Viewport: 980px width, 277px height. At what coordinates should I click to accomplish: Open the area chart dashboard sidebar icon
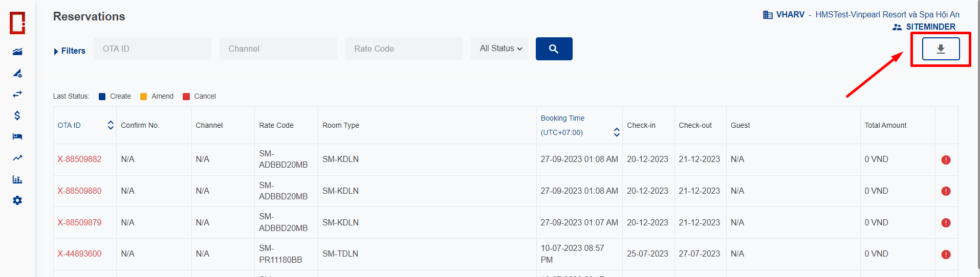pos(17,52)
